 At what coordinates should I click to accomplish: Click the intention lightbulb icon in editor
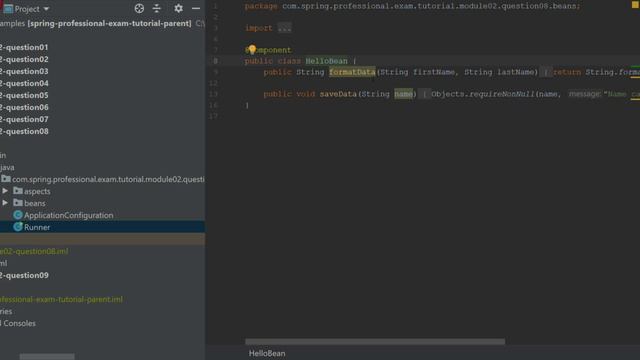click(252, 50)
